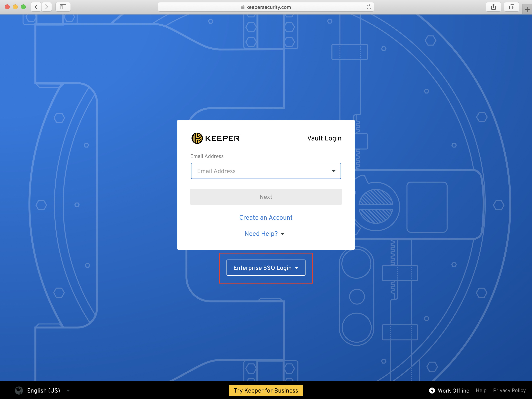Show all tabs overview icon

[512, 7]
